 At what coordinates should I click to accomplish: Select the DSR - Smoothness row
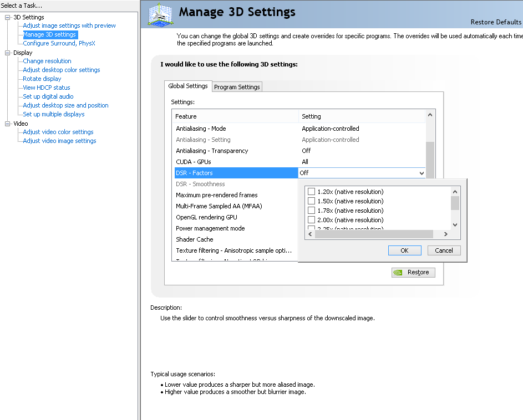[236, 184]
